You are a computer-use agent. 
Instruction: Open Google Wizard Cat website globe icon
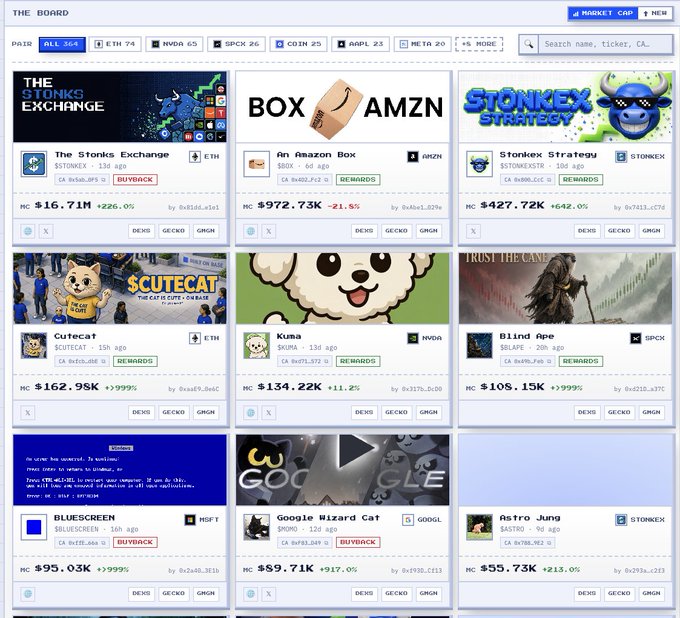tap(251, 593)
